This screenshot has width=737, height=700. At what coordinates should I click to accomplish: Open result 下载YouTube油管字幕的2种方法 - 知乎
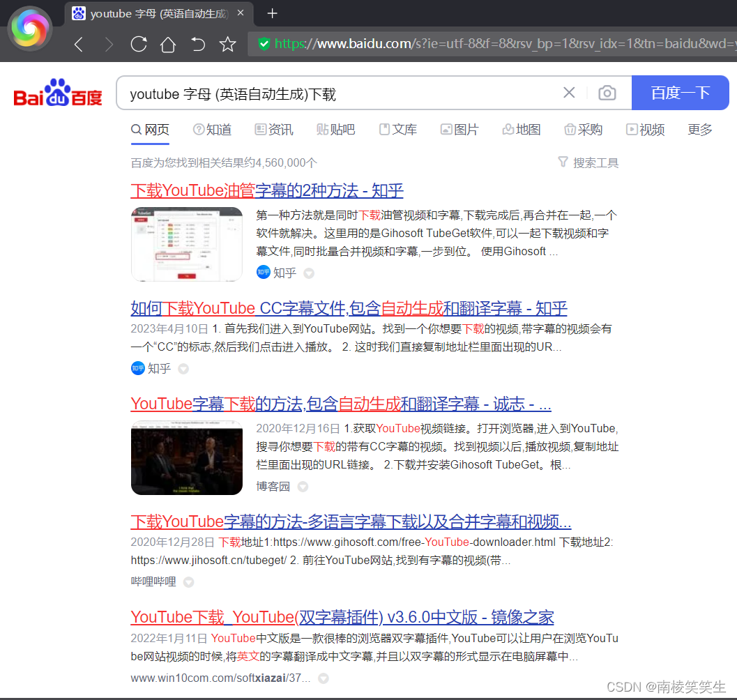(267, 190)
